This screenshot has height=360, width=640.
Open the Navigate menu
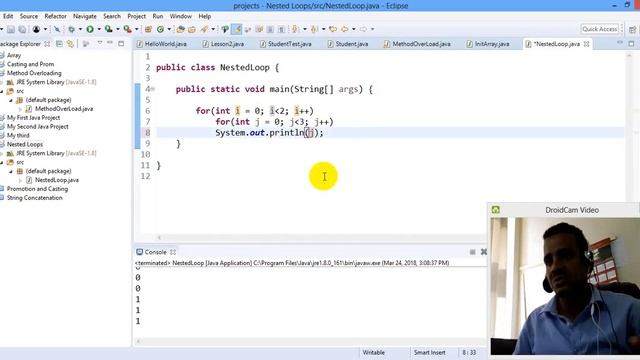pos(85,16)
